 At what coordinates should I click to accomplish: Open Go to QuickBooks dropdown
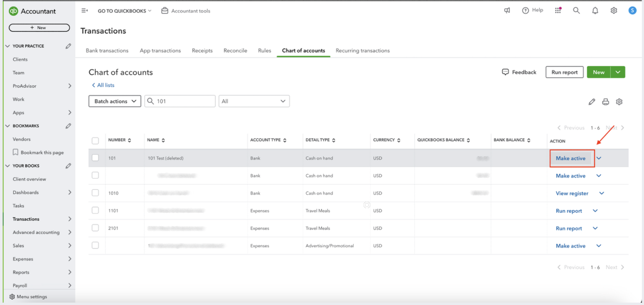(x=124, y=11)
